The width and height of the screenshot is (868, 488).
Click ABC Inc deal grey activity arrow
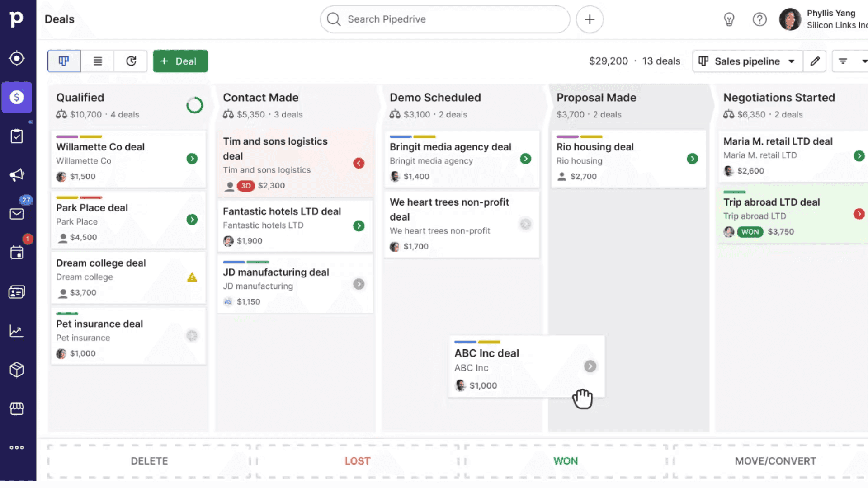590,366
